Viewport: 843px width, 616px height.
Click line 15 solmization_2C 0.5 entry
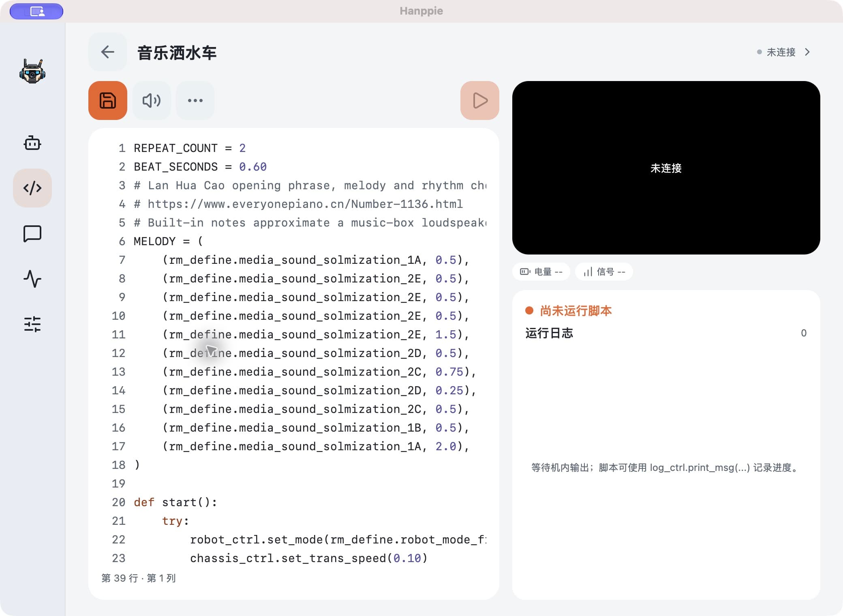pyautogui.click(x=316, y=409)
